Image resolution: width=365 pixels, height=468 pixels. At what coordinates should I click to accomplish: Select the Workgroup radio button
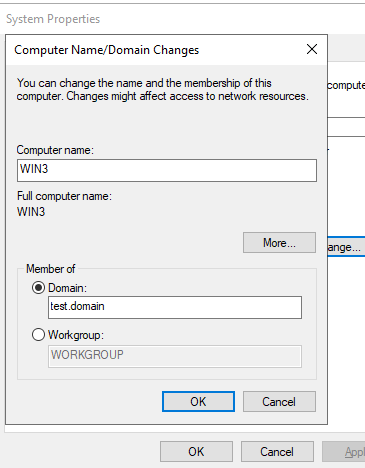[38, 335]
